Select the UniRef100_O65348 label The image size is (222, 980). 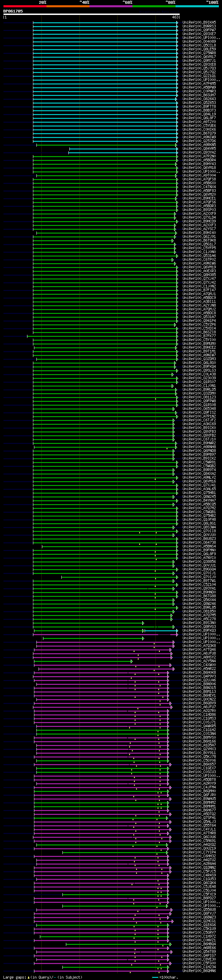coord(199,408)
